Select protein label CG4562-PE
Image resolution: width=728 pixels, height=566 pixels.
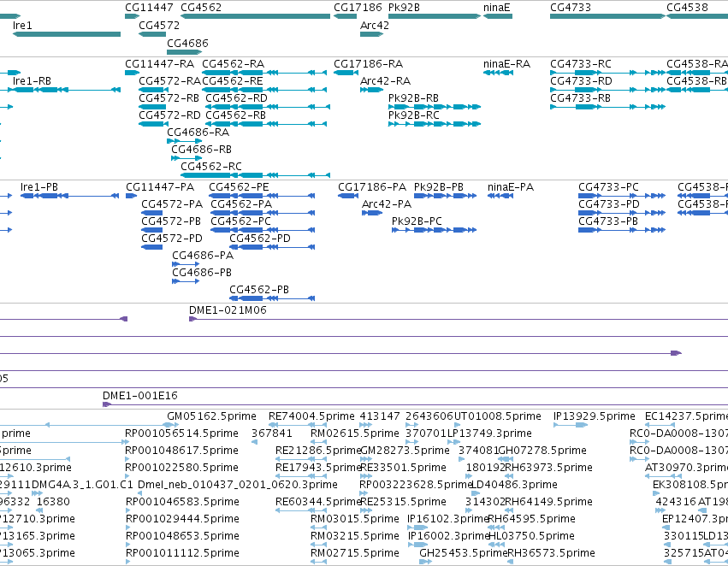point(239,187)
